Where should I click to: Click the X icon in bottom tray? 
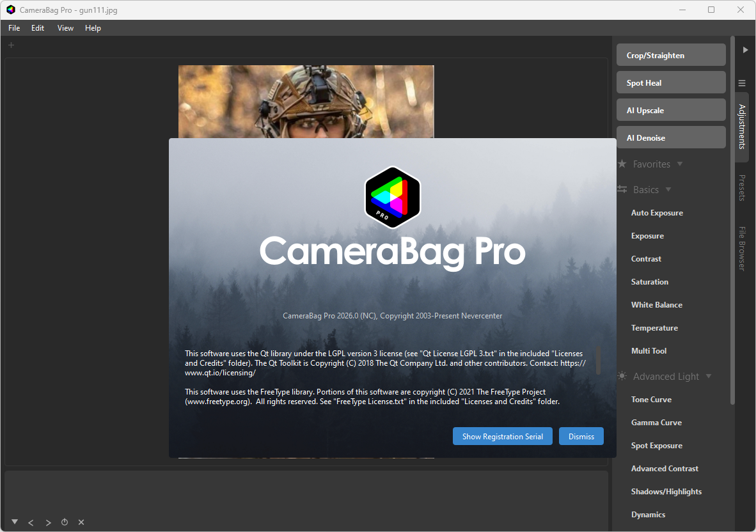(x=81, y=522)
